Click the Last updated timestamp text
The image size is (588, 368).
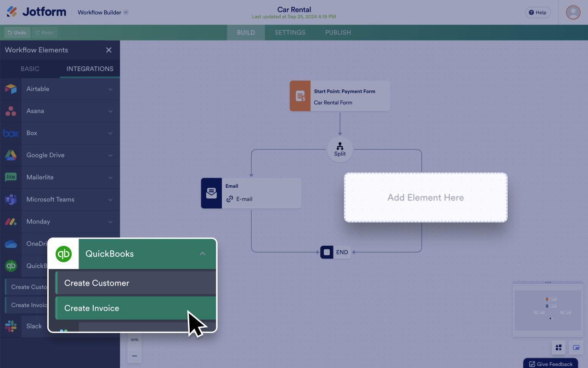(x=294, y=17)
